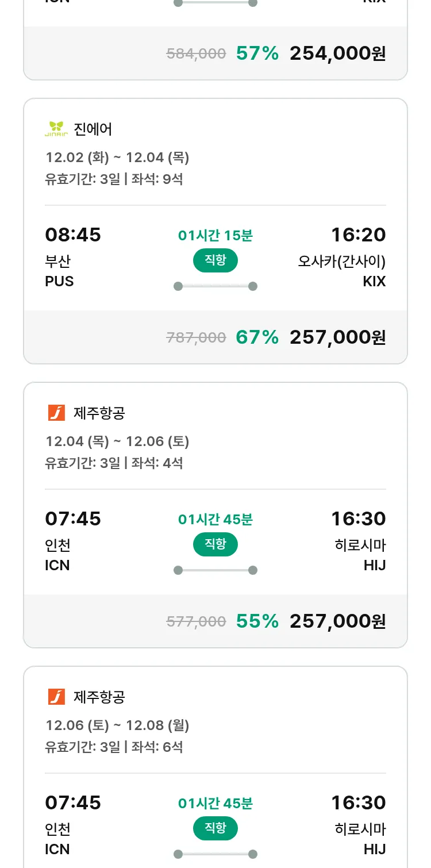Click route line under 01시간 15분 duration

coord(215,286)
